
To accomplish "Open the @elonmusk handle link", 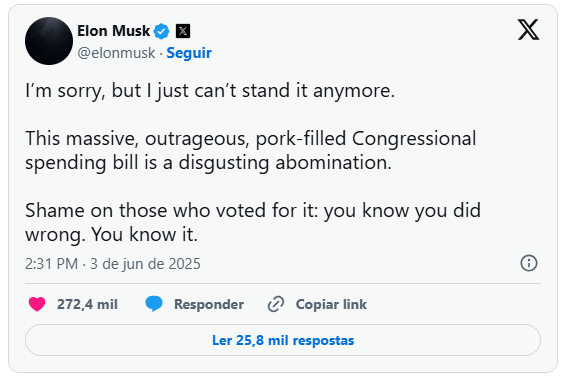I will pyautogui.click(x=116, y=53).
